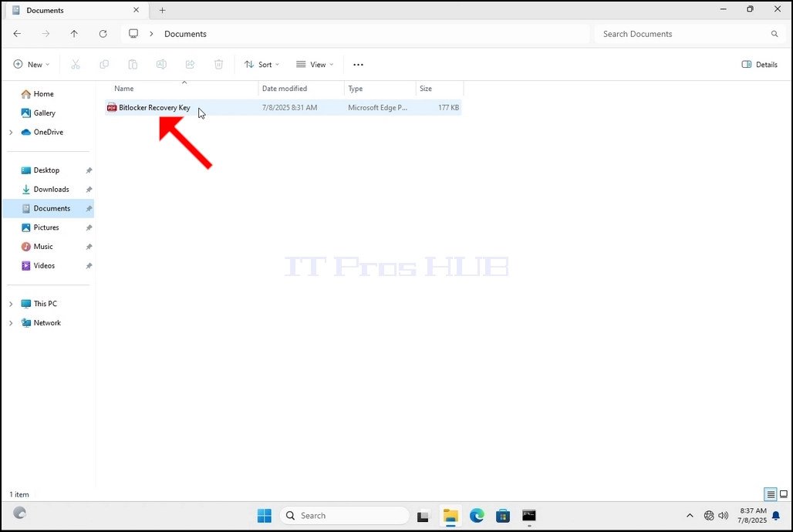This screenshot has width=793, height=532.
Task: Toggle the Details pane
Action: pyautogui.click(x=760, y=64)
